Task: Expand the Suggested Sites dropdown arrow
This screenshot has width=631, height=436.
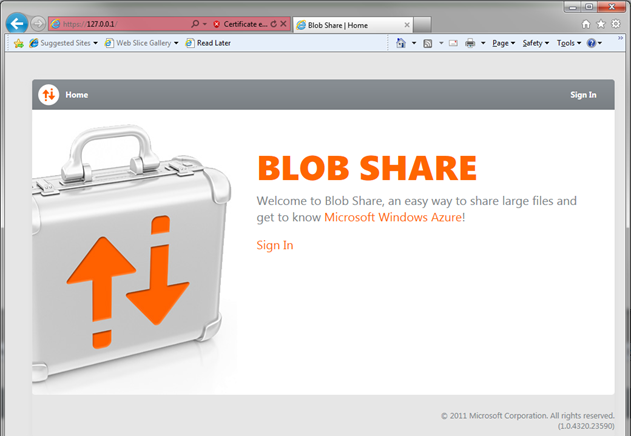Action: (95, 43)
